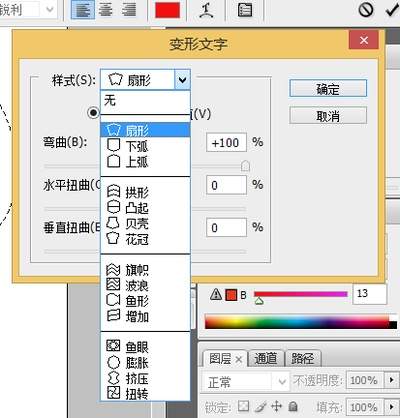Close the 变形文字 dialog
Viewport: 400px width, 418px height.
(364, 40)
